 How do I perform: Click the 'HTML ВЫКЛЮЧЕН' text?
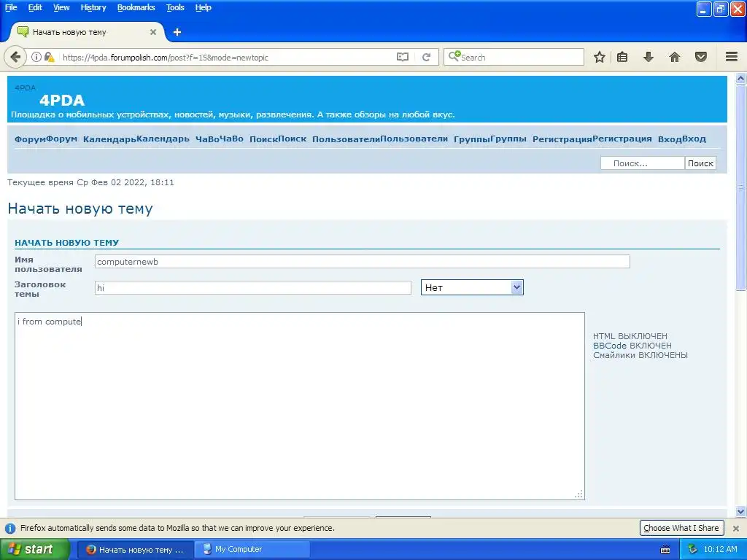pyautogui.click(x=630, y=336)
